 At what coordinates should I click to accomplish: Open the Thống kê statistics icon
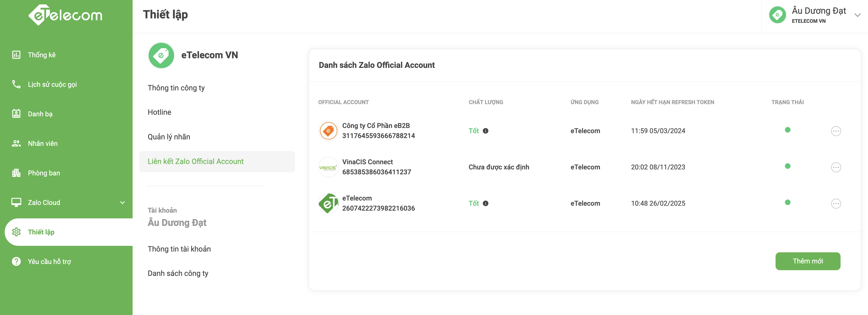coord(16,55)
